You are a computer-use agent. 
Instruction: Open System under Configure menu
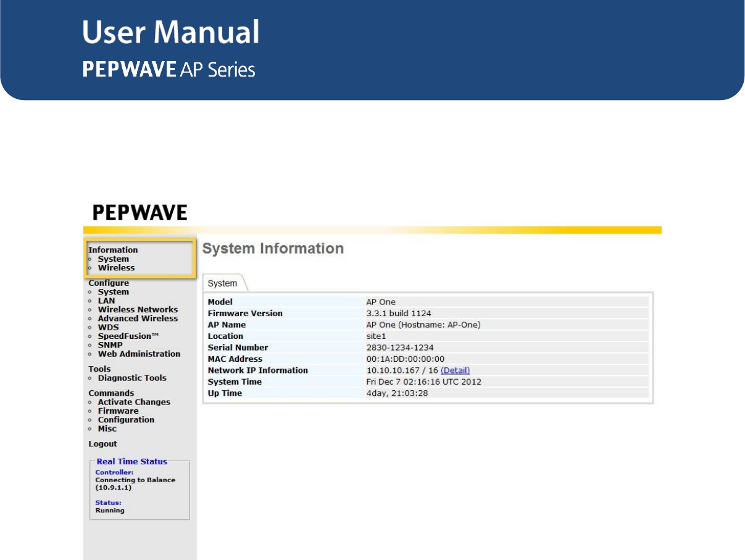[113, 292]
